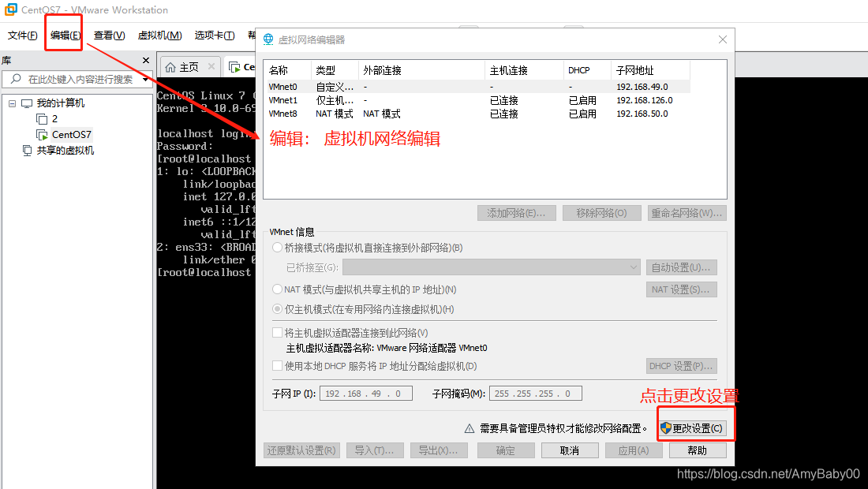Screen dimensions: 868x489
Task: Click the 名称 column header
Action: point(288,70)
